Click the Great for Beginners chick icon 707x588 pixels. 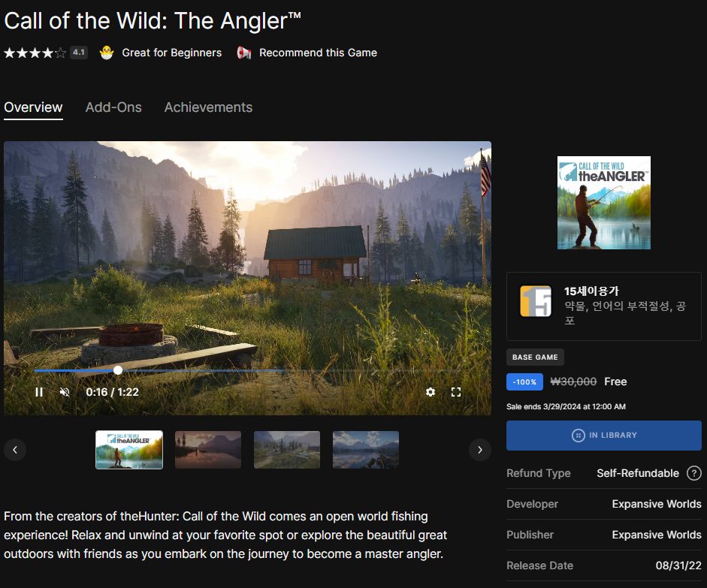[107, 53]
